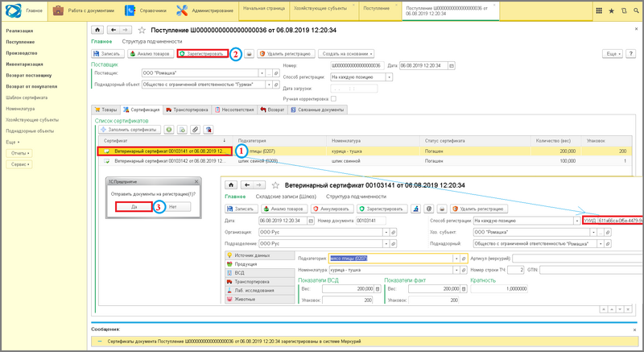This screenshot has height=352, width=644.
Task: Open Способ регистрации dropdown in Поступление
Action: point(390,77)
